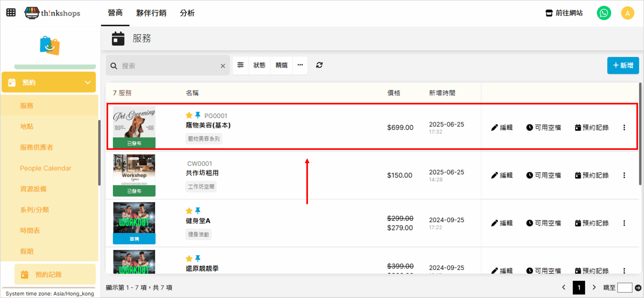644x298 pixels.
Task: Clear the search box with X icon
Action: pyautogui.click(x=223, y=66)
